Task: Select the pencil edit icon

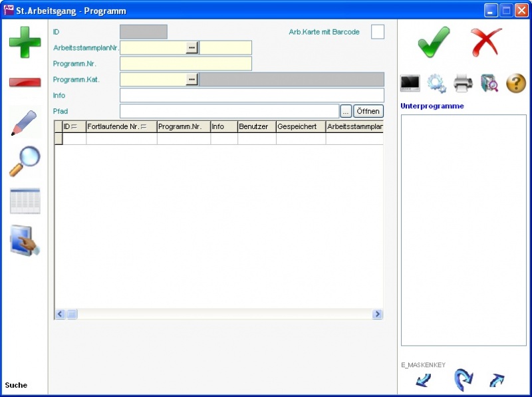Action: [25, 123]
